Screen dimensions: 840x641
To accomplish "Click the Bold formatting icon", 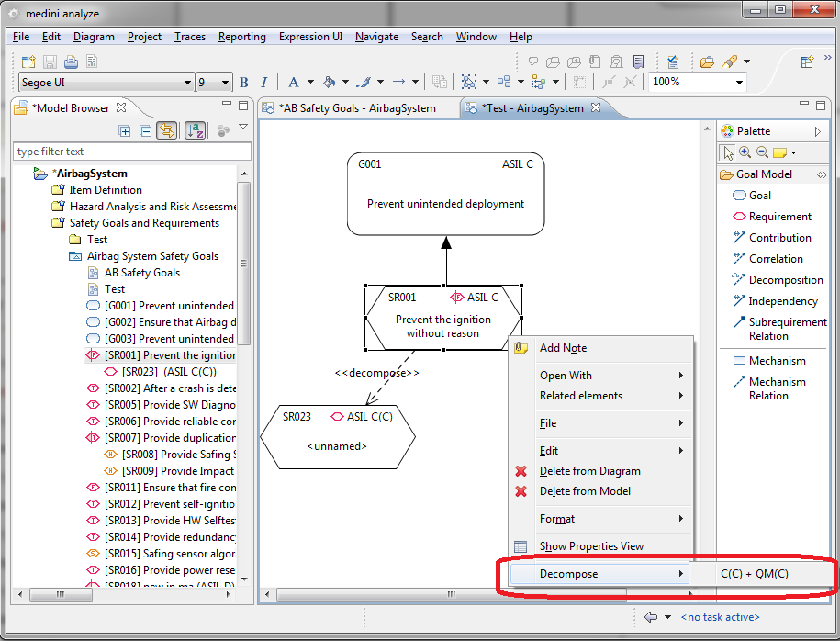I will pos(244,82).
